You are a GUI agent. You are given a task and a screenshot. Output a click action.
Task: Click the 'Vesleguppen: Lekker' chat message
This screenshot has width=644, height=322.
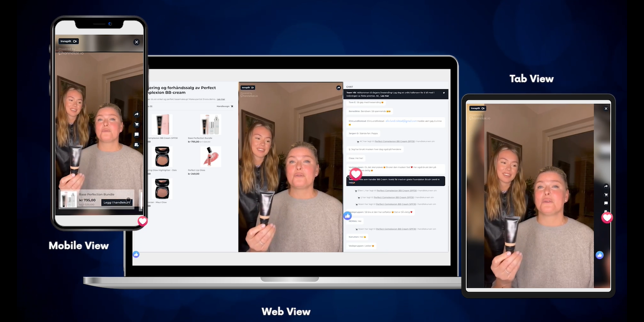tap(362, 246)
